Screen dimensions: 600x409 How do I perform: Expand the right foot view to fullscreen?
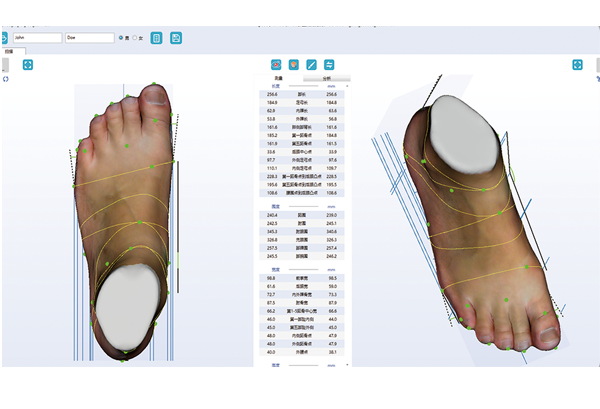click(577, 65)
